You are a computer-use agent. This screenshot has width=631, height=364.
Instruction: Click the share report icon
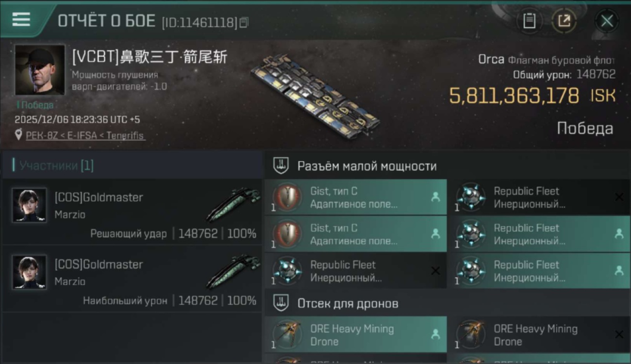pyautogui.click(x=564, y=21)
